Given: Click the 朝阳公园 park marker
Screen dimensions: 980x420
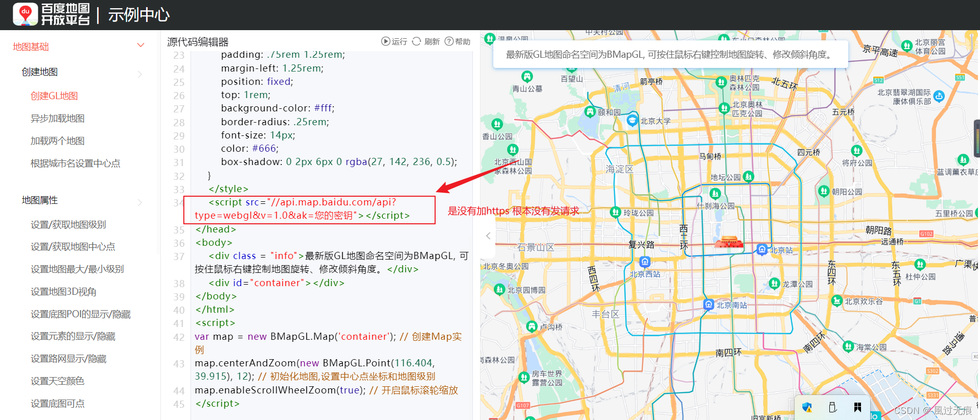Looking at the screenshot, I should click(824, 191).
